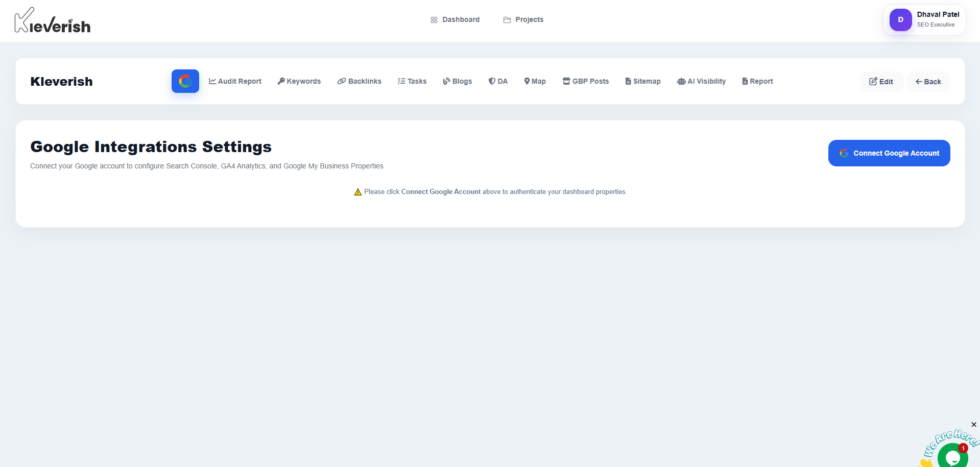
Task: Click Connect Google Account button
Action: click(889, 153)
